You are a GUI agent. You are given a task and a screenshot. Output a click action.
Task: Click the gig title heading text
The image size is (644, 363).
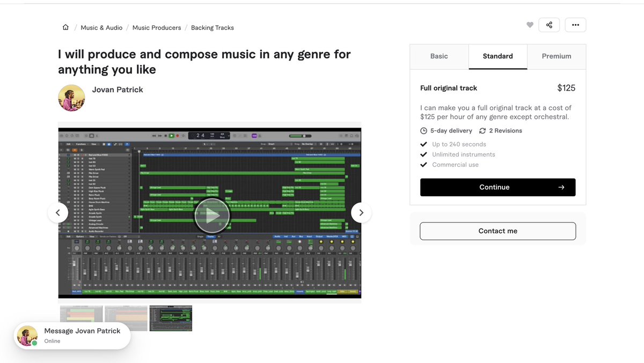[204, 62]
